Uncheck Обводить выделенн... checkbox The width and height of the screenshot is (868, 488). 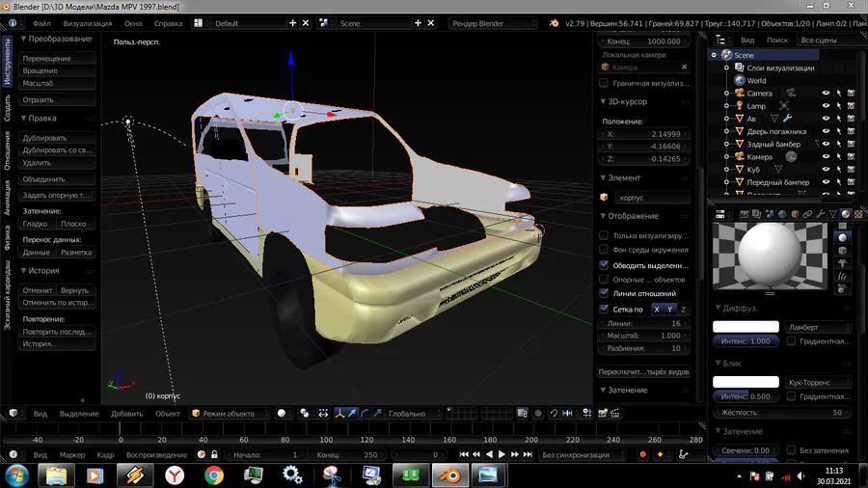[604, 265]
